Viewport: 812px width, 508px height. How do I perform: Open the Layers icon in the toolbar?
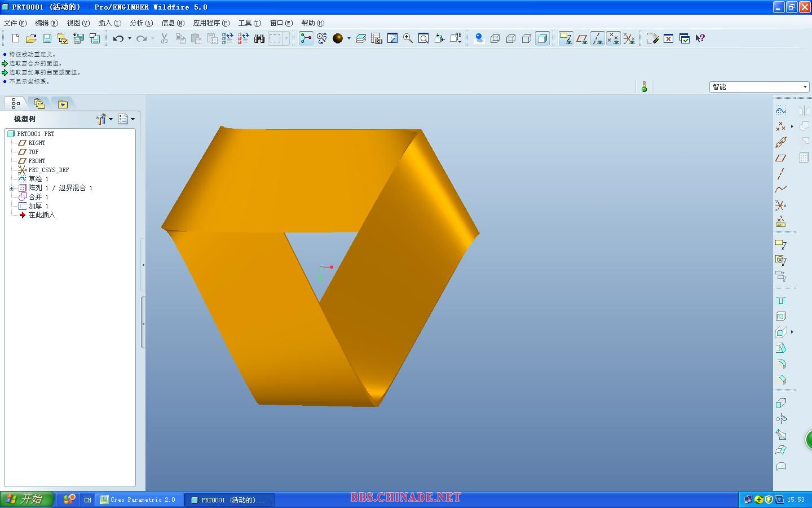(x=361, y=38)
